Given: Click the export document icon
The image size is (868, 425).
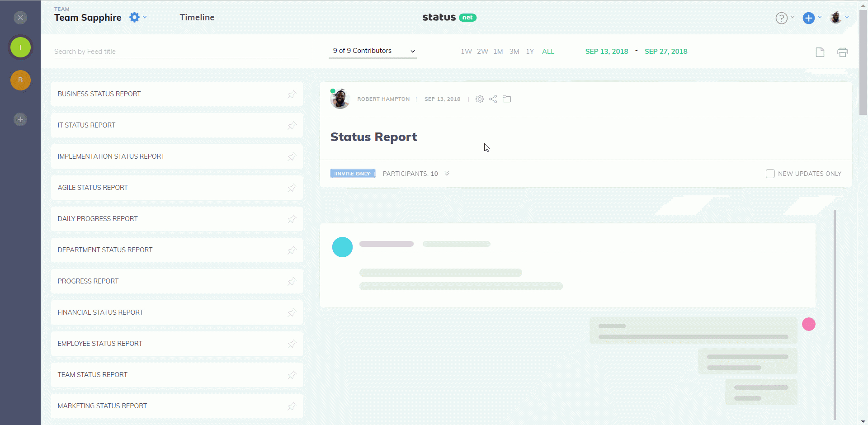Looking at the screenshot, I should (820, 52).
